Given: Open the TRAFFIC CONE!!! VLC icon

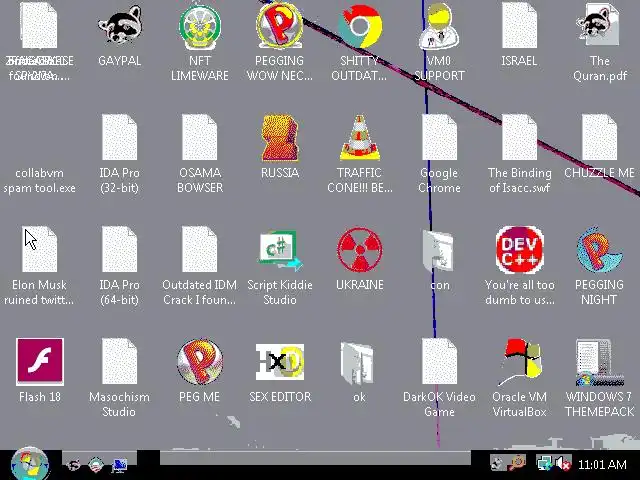Looking at the screenshot, I should point(360,138).
